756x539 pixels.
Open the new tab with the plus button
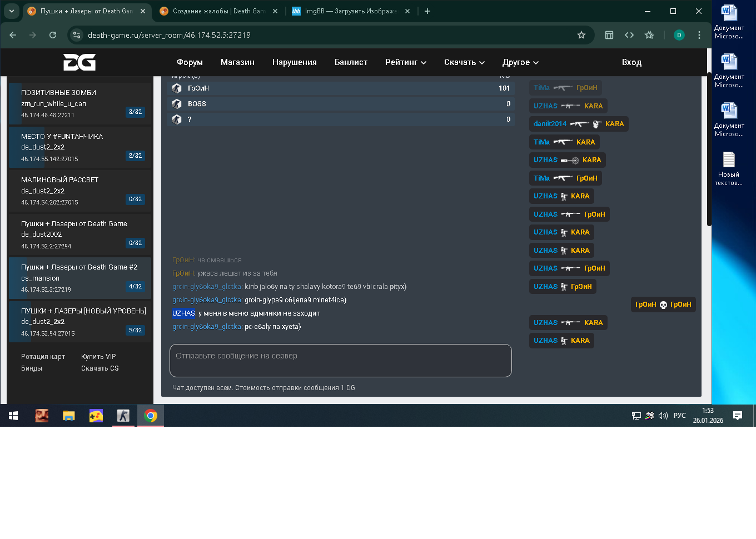(427, 11)
